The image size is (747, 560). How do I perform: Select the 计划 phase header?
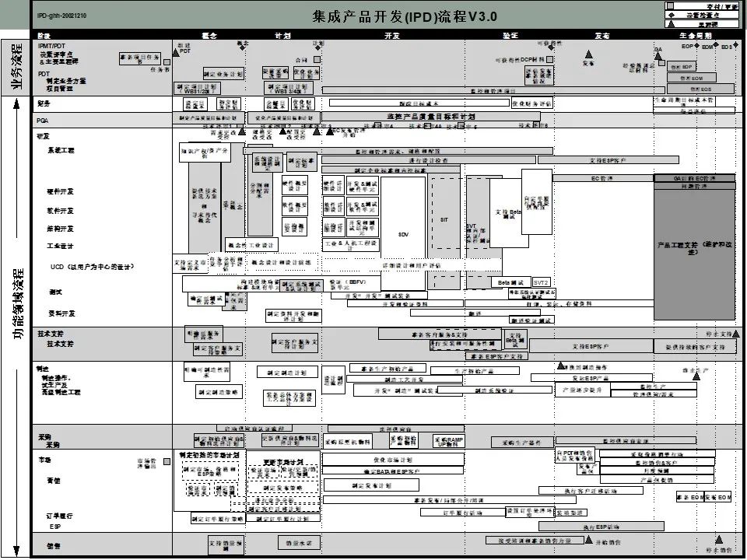[282, 35]
